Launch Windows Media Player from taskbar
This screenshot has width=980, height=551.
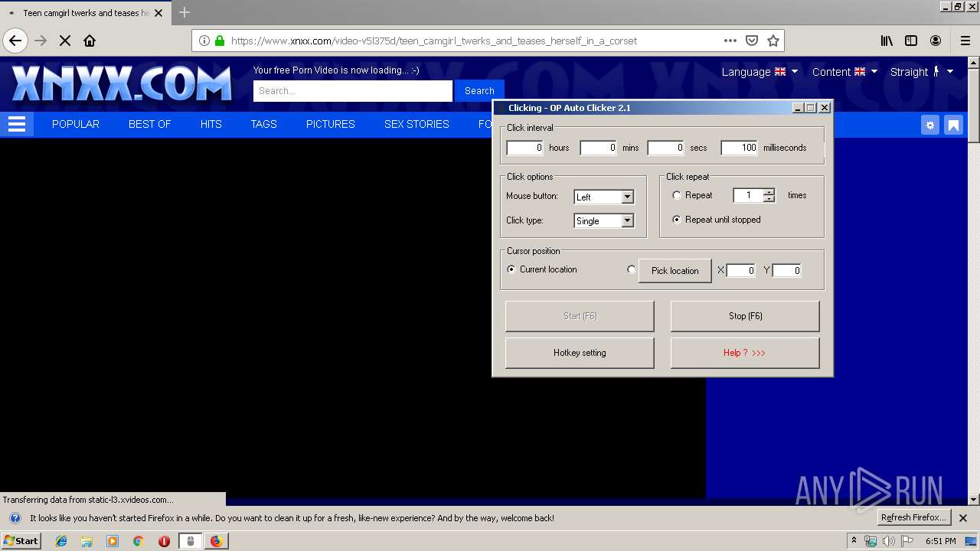pyautogui.click(x=113, y=541)
